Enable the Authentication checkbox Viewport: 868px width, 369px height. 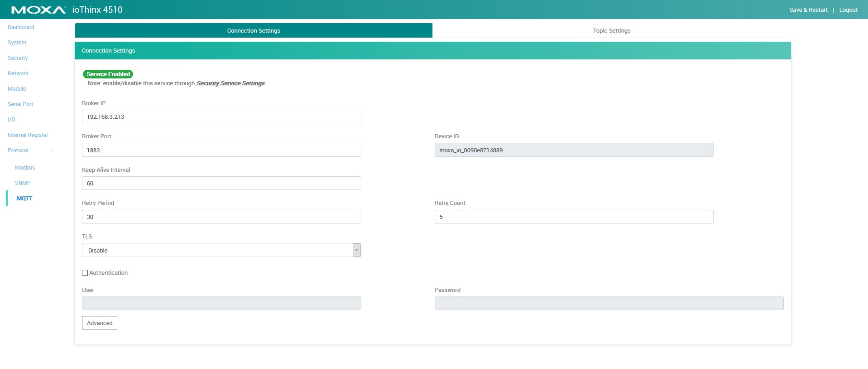tap(85, 273)
